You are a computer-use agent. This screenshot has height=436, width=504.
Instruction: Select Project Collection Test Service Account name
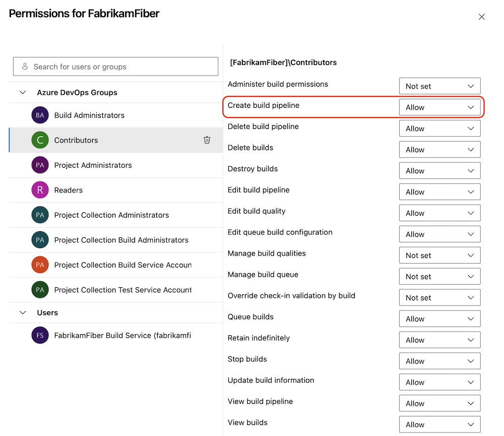pyautogui.click(x=123, y=290)
